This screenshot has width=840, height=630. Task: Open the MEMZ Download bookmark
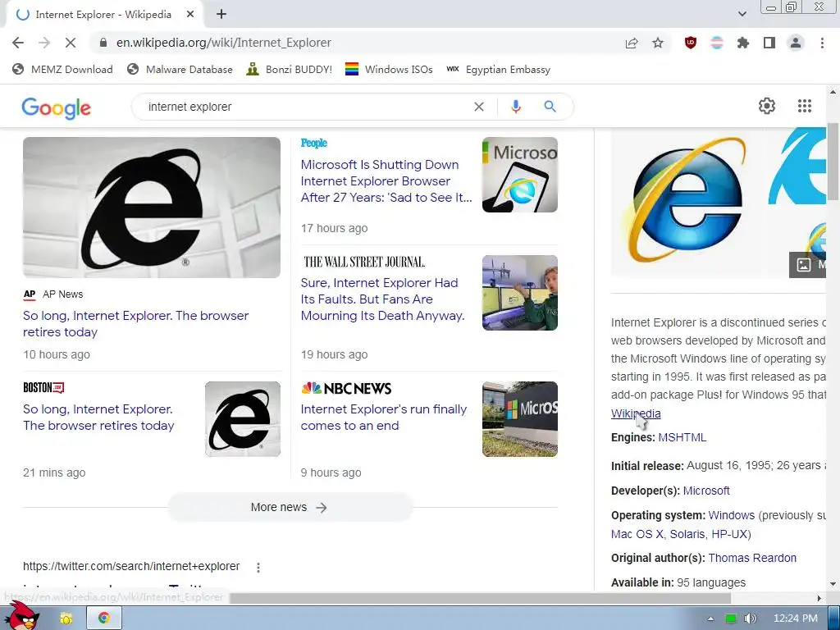[62, 69]
